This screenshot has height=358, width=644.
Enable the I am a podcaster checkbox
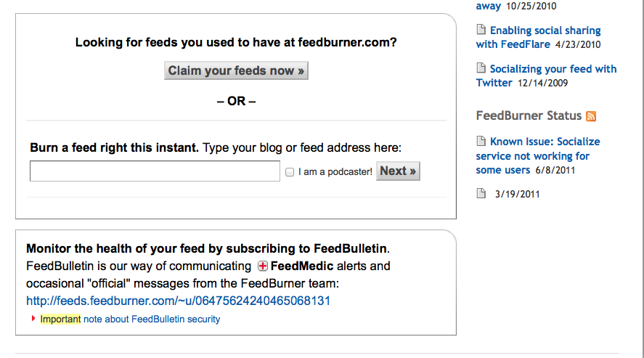(x=290, y=172)
